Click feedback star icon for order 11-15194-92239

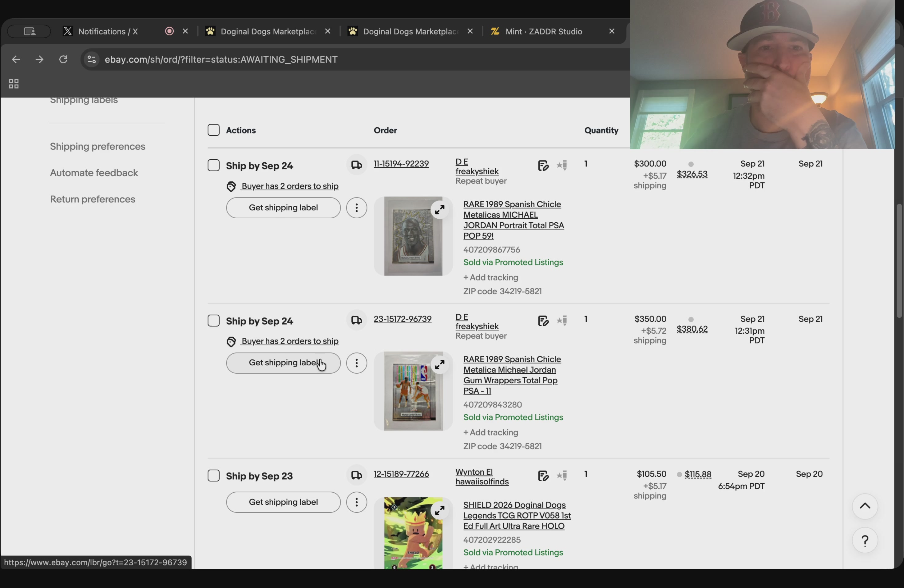[562, 165]
